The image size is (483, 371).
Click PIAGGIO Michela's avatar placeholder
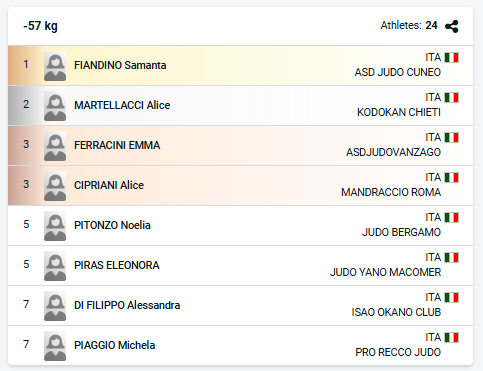coord(55,346)
